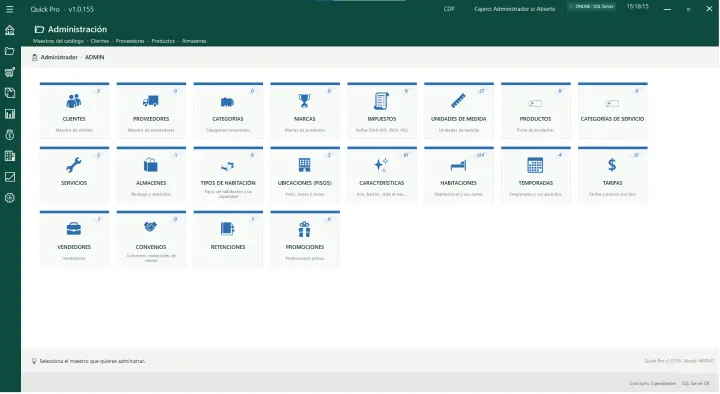This screenshot has height=394, width=720.
Task: Open the money bag sidebar icon
Action: pos(10,135)
